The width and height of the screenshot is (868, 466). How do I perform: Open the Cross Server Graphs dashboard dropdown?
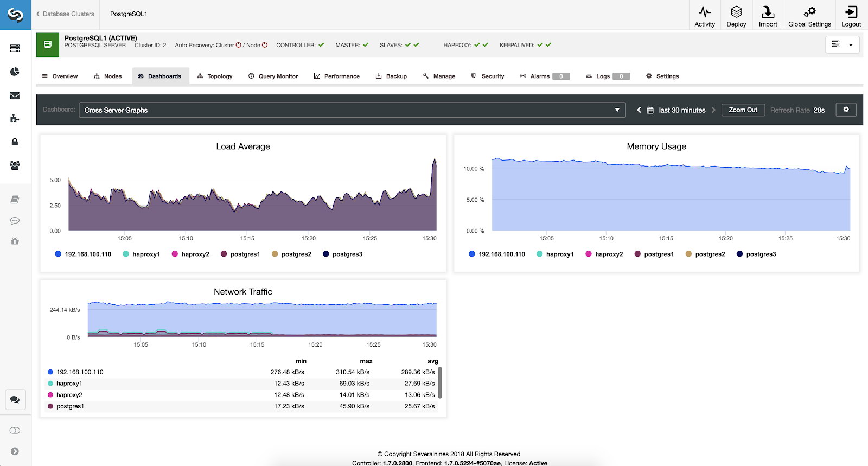pos(352,110)
